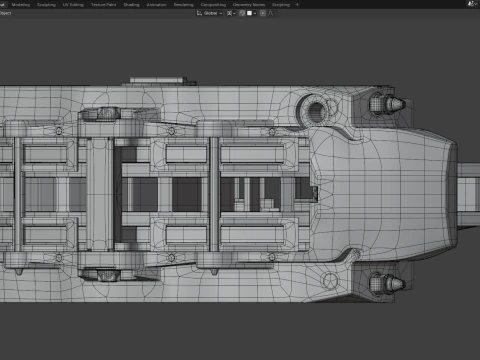Open the Sculpting workspace tab

coord(46,5)
